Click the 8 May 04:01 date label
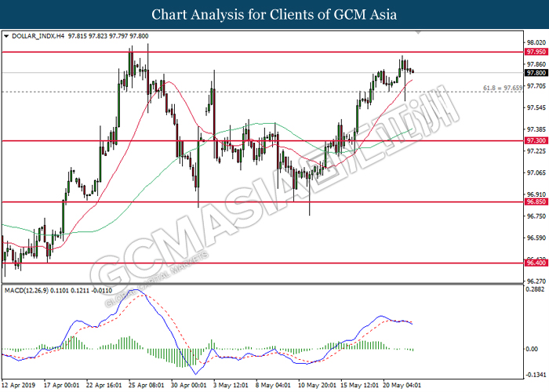The image size is (549, 392). 273,386
